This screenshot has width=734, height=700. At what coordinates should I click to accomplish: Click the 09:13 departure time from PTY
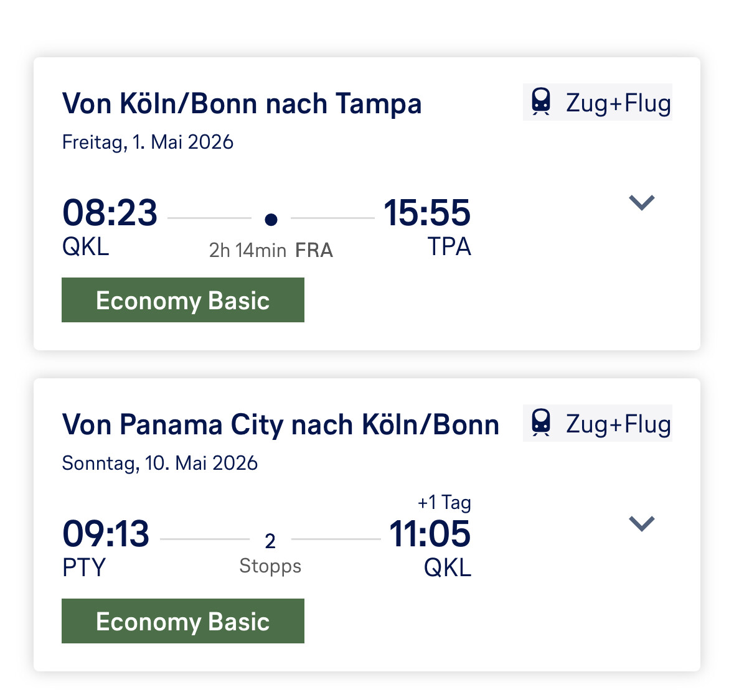[x=106, y=534]
